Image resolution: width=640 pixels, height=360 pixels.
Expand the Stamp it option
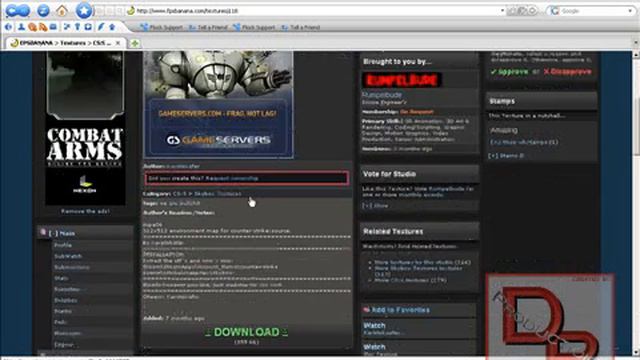click(x=506, y=156)
